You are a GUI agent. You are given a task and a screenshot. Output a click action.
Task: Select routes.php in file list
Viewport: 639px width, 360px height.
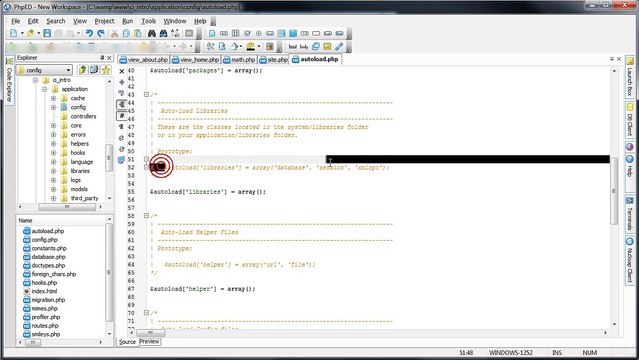tap(45, 326)
